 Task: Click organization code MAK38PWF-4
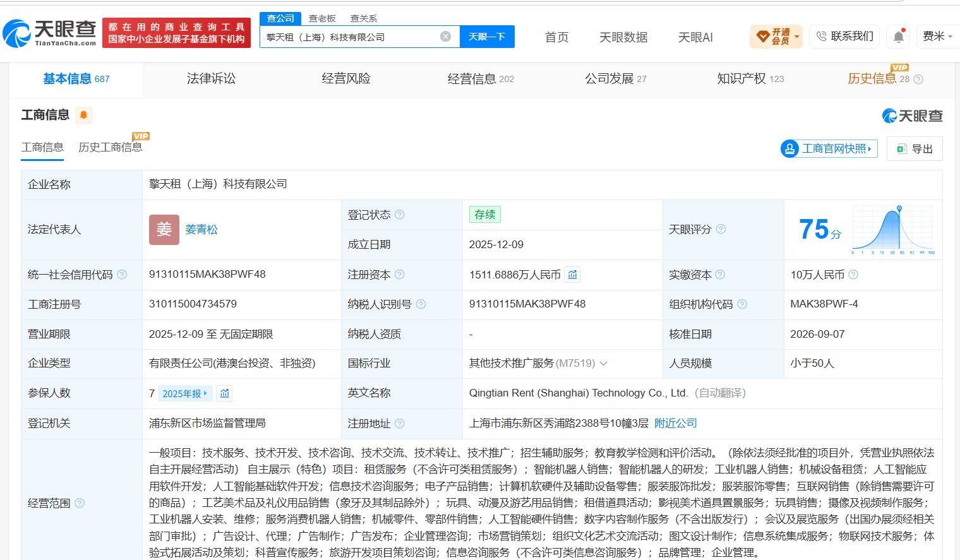(824, 304)
